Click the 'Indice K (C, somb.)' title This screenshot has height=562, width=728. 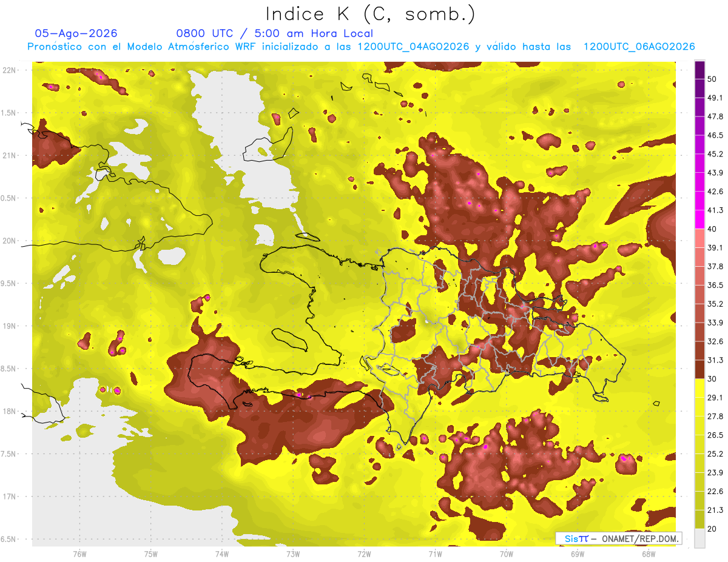[371, 14]
